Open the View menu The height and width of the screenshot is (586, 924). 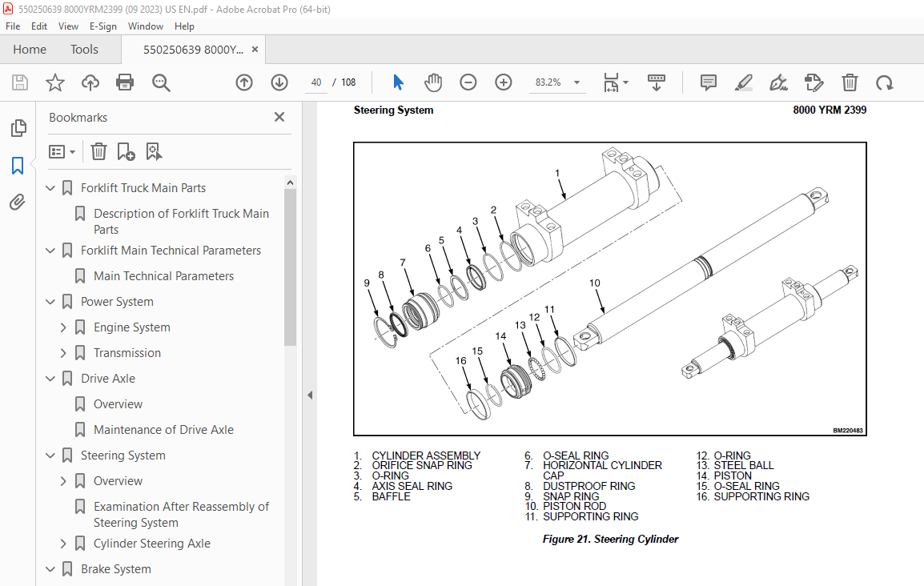pyautogui.click(x=68, y=26)
